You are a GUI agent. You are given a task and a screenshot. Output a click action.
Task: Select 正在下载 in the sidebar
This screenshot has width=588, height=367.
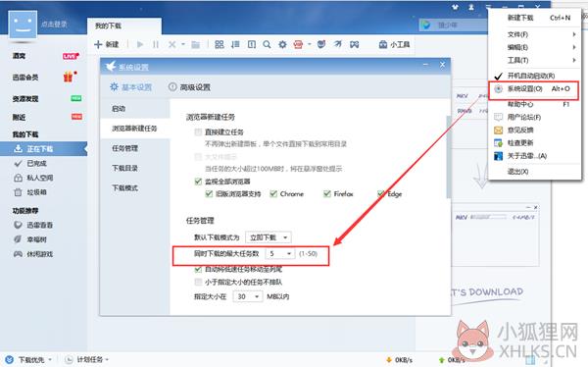43,149
